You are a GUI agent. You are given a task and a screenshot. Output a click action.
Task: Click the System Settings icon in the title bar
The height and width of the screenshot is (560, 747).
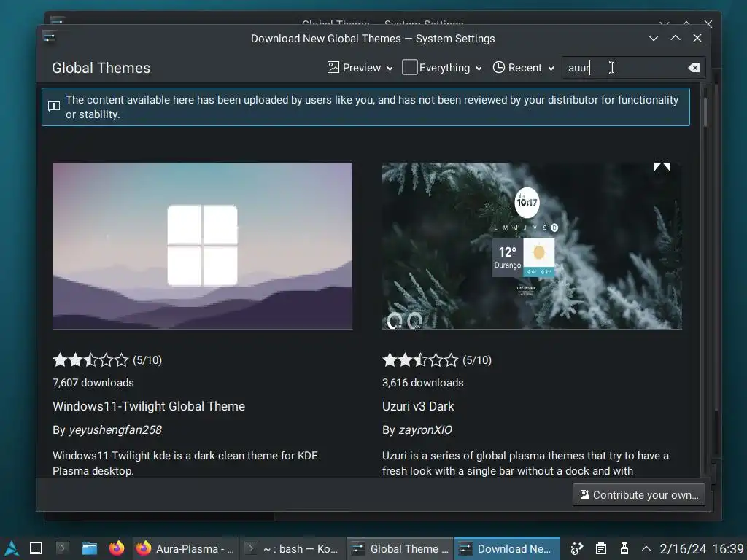pyautogui.click(x=50, y=37)
